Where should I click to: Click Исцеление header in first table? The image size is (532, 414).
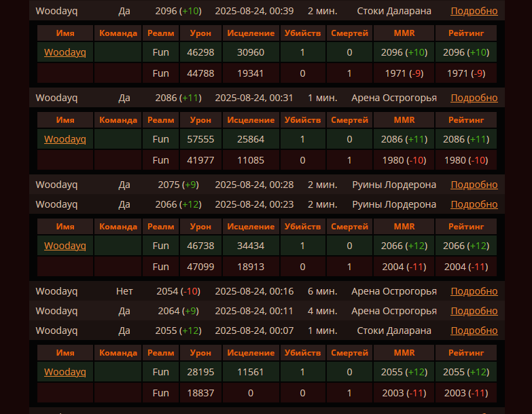pos(251,33)
